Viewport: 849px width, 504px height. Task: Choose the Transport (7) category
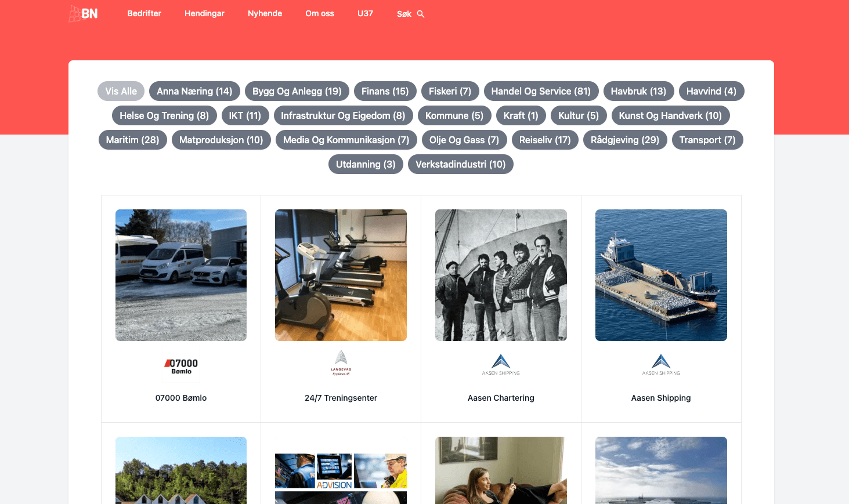click(x=707, y=140)
